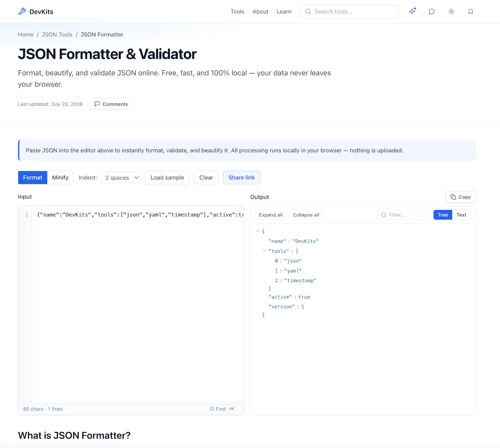Viewport: 500px width, 448px height.
Task: Open the About menu item
Action: coord(261,12)
